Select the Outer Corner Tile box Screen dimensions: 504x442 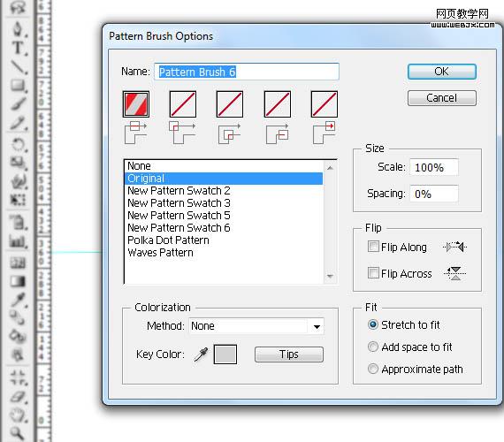(183, 104)
